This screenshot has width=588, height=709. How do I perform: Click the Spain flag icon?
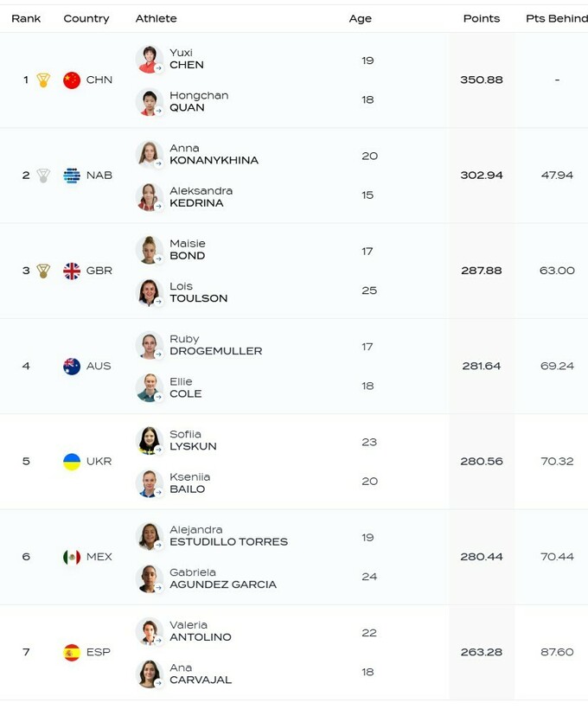[x=72, y=652]
